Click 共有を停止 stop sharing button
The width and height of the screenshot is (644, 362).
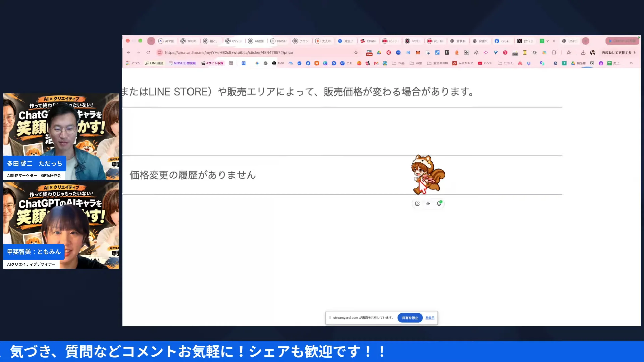click(410, 318)
